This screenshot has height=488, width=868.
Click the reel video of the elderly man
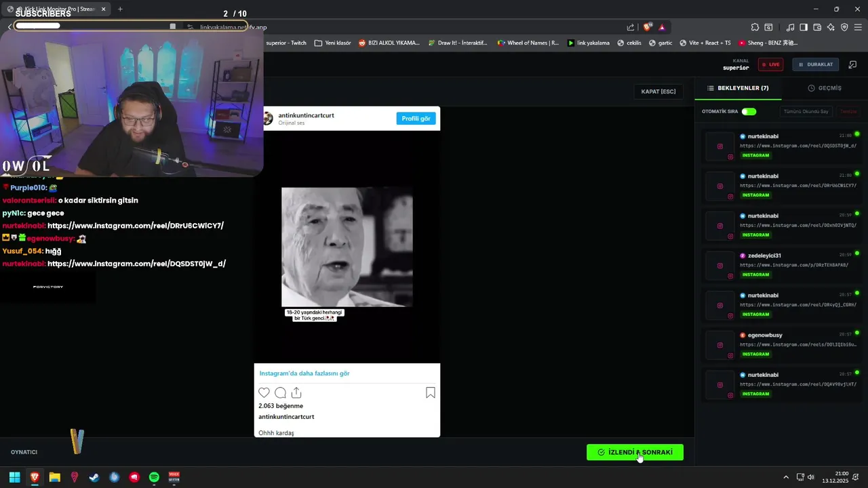tap(347, 247)
